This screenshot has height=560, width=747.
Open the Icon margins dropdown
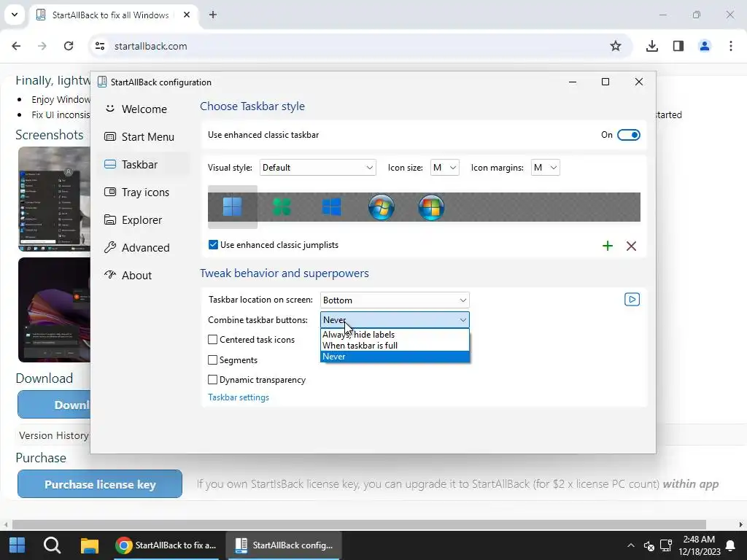(546, 168)
